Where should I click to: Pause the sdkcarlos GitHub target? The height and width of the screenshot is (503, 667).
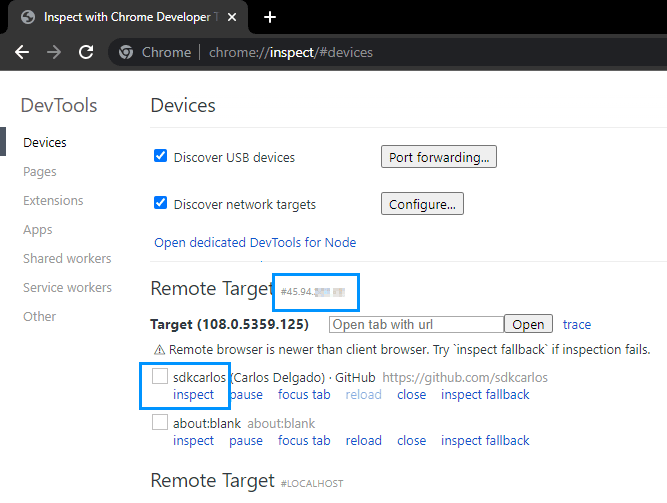tap(246, 394)
